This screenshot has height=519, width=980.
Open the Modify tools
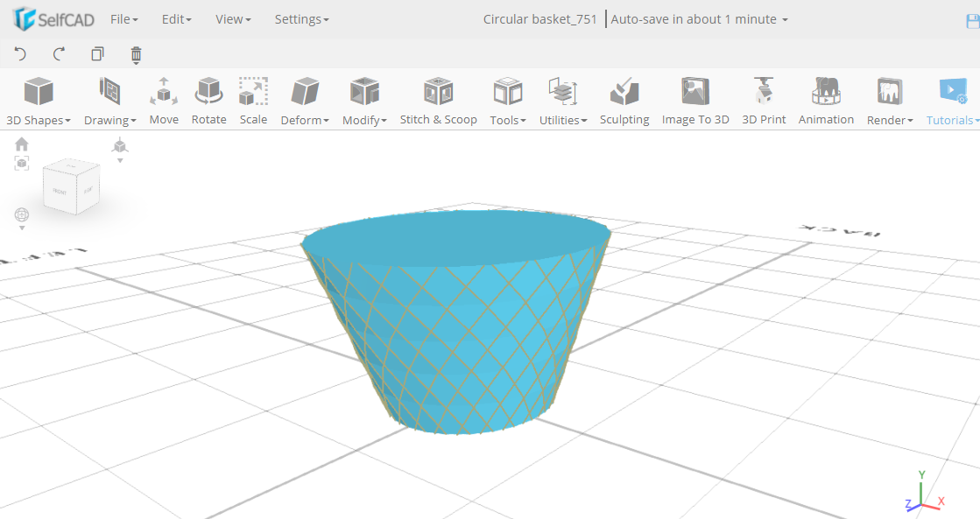[364, 91]
